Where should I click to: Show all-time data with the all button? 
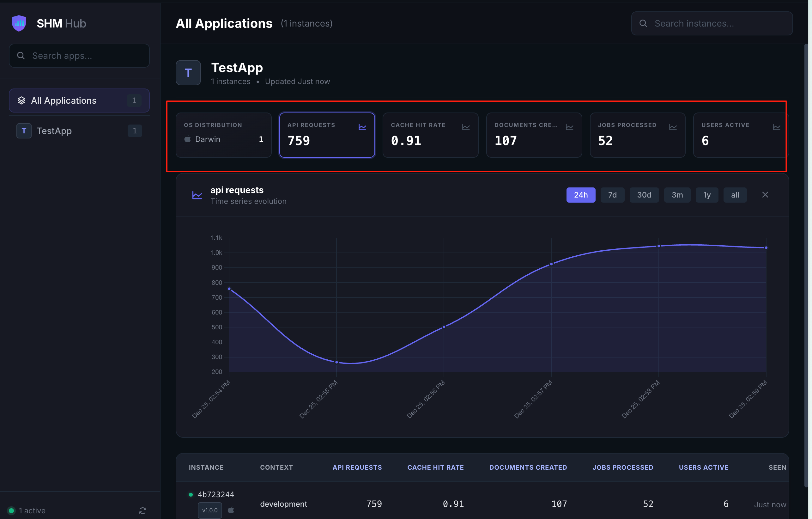(735, 195)
